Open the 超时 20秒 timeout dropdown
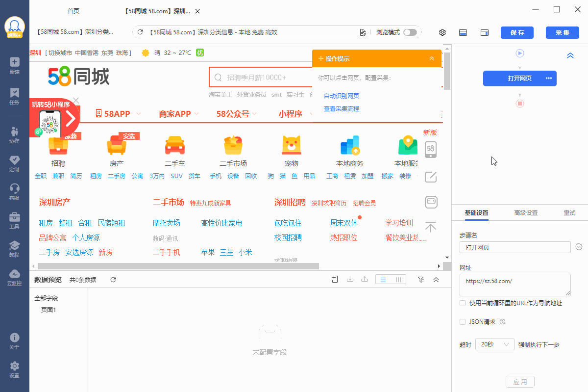This screenshot has width=588, height=392. click(x=495, y=344)
